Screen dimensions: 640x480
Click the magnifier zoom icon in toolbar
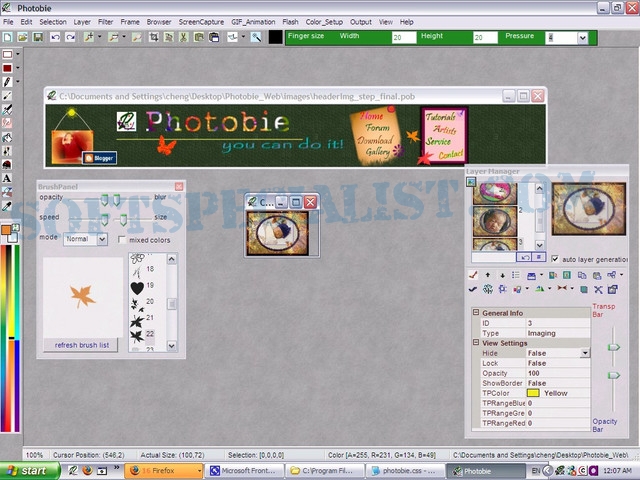256,38
